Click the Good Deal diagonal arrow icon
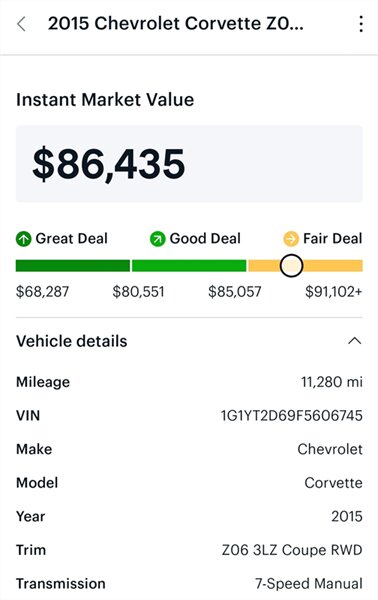Screen dimensions: 378x600 pos(157,239)
